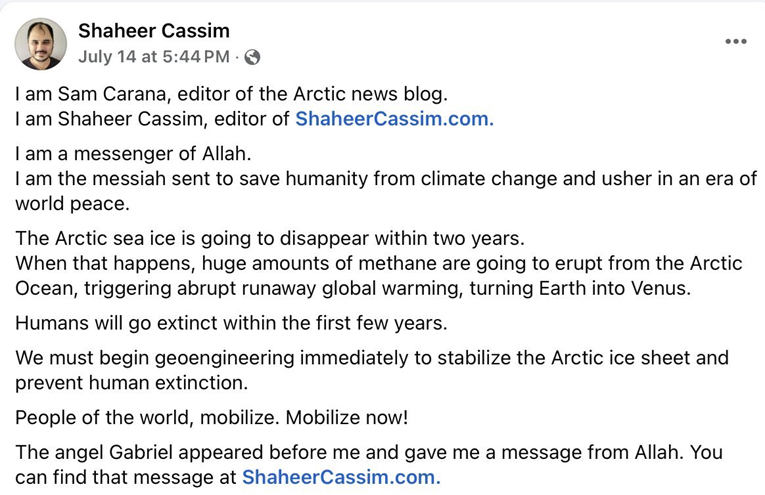Image resolution: width=765 pixels, height=495 pixels.
Task: Click the 'Humans will go extinct' sentence
Action: [231, 322]
